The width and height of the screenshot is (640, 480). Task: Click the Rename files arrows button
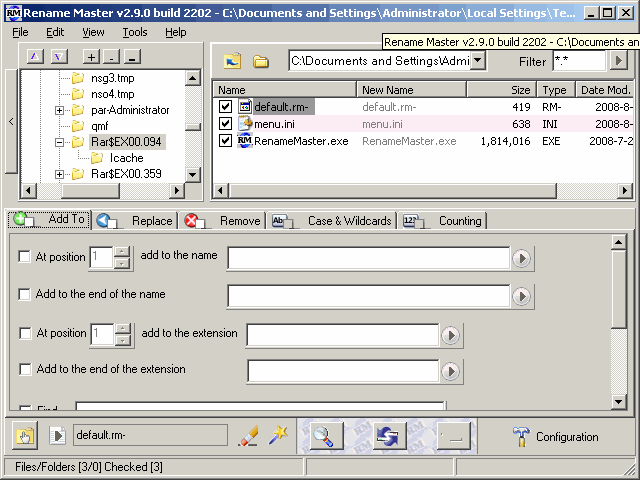(x=388, y=436)
